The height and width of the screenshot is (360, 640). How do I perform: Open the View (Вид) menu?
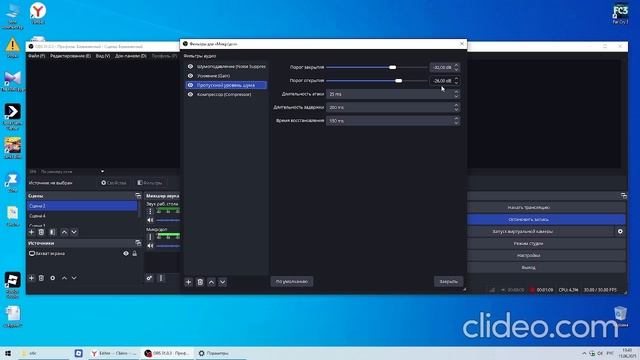point(103,56)
